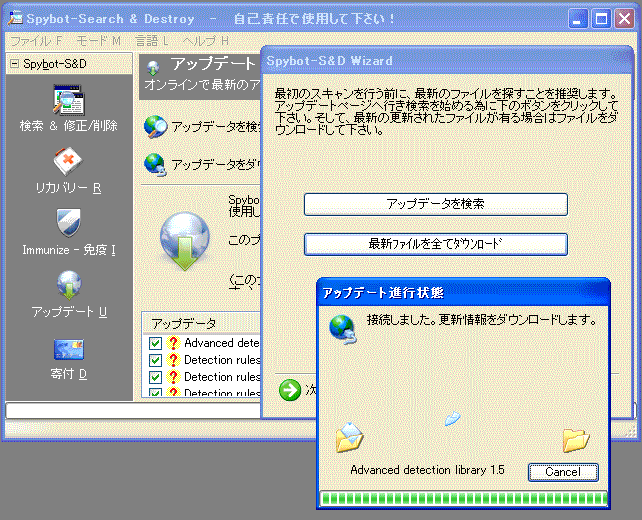The height and width of the screenshot is (520, 642).
Task: Click the destination folder icon in progress dialog
Action: 576,440
